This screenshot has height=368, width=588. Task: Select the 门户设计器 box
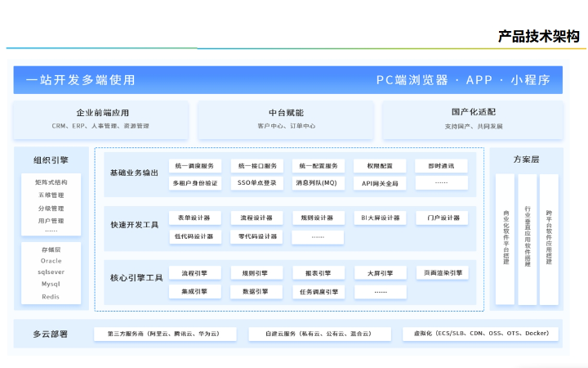coord(441,218)
